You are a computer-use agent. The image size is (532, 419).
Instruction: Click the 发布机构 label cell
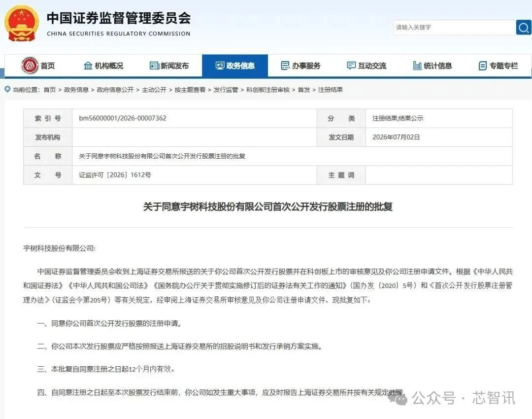[48, 137]
